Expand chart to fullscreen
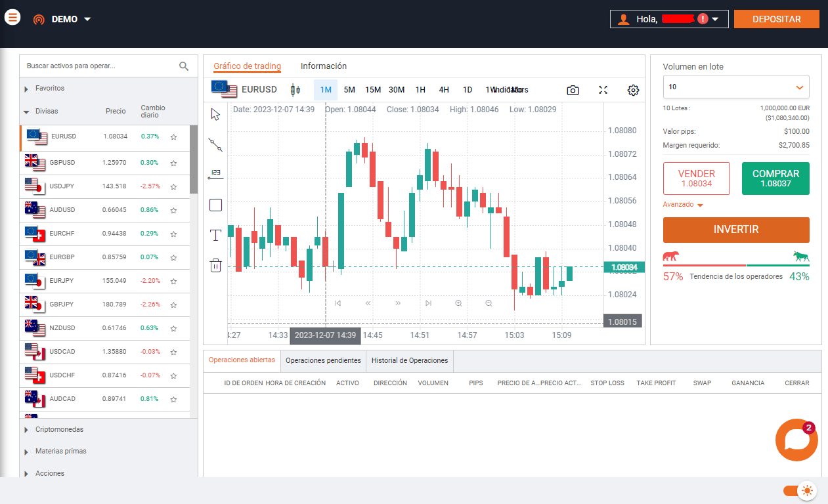Viewport: 828px width, 504px height. pos(603,90)
